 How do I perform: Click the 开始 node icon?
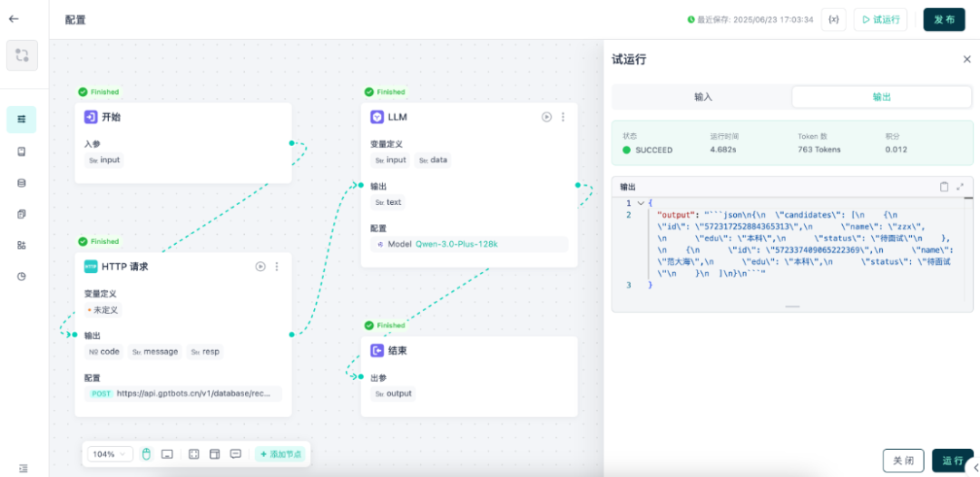click(91, 117)
